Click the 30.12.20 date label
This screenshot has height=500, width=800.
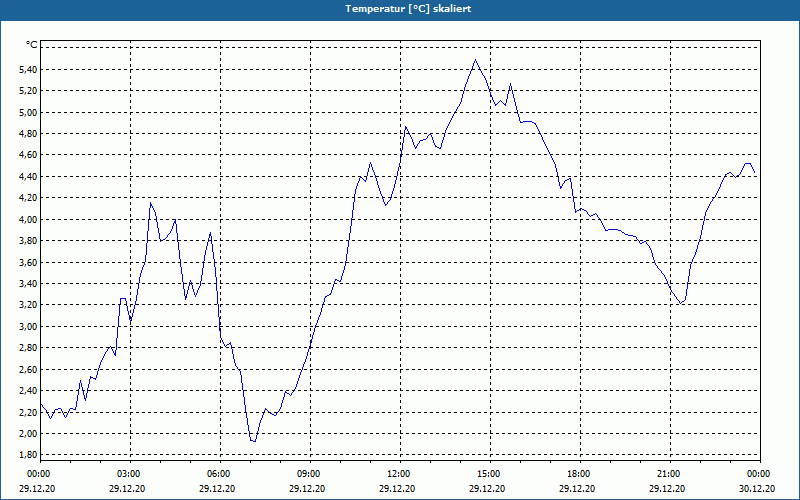pos(757,489)
